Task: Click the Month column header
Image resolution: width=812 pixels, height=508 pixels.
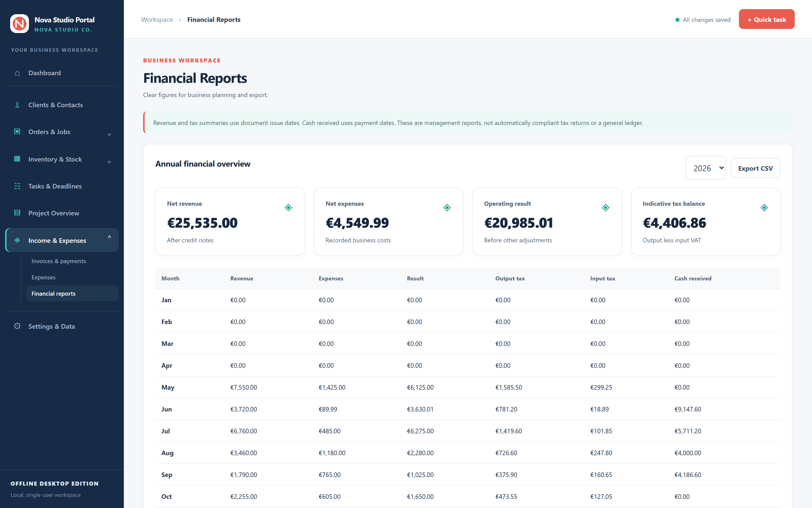Action: pyautogui.click(x=171, y=278)
